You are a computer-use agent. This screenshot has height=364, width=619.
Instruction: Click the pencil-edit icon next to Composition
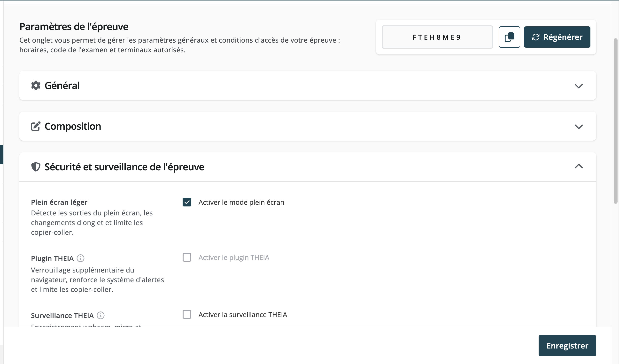[x=36, y=126]
